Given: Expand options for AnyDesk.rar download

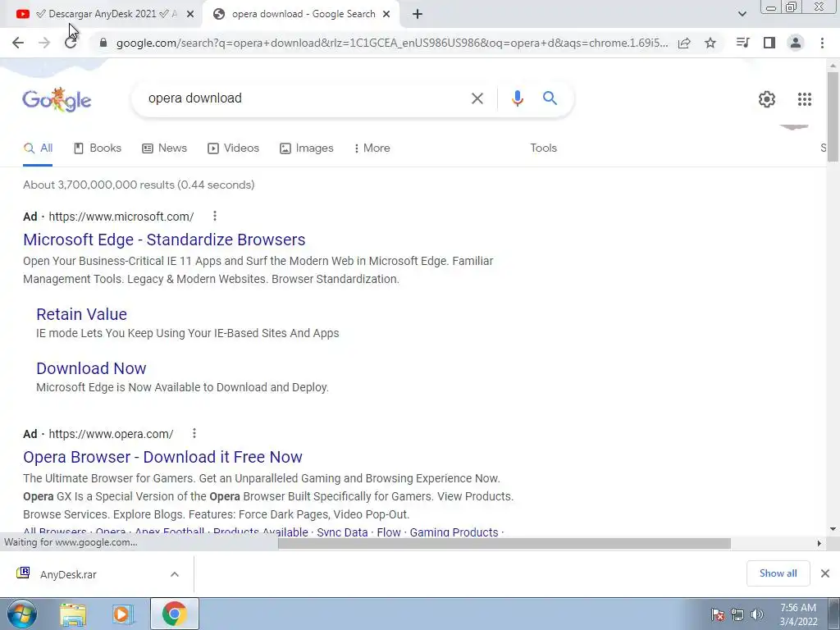Looking at the screenshot, I should pos(175,574).
